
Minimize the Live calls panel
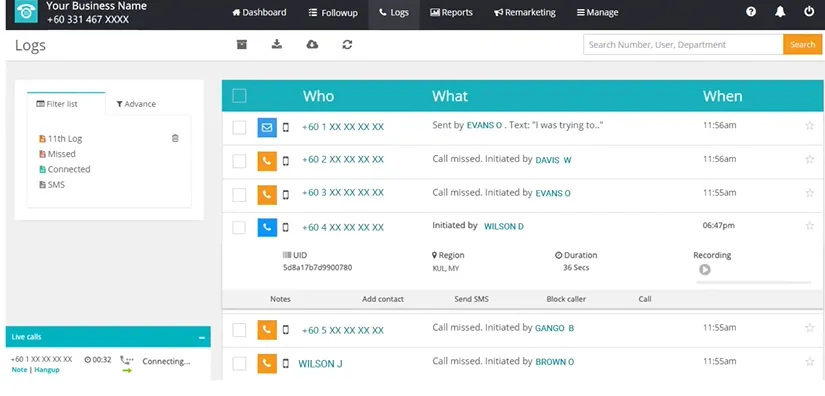202,338
